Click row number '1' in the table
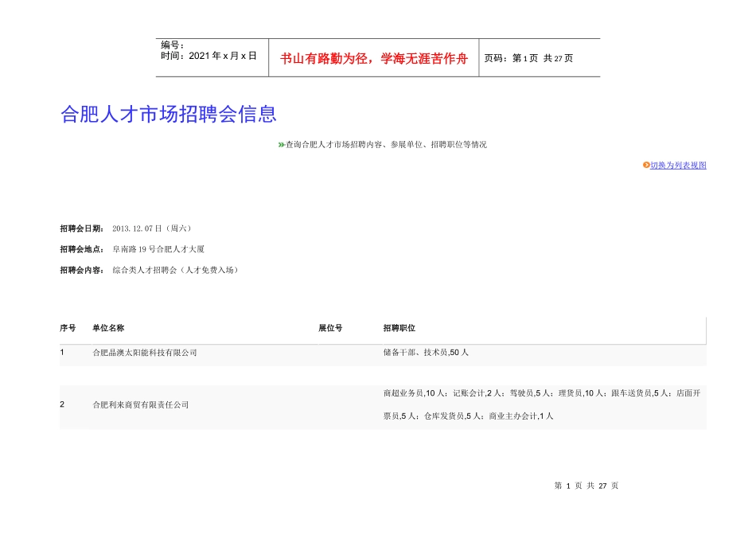Viewport: 756px width, 535px height. coord(62,353)
